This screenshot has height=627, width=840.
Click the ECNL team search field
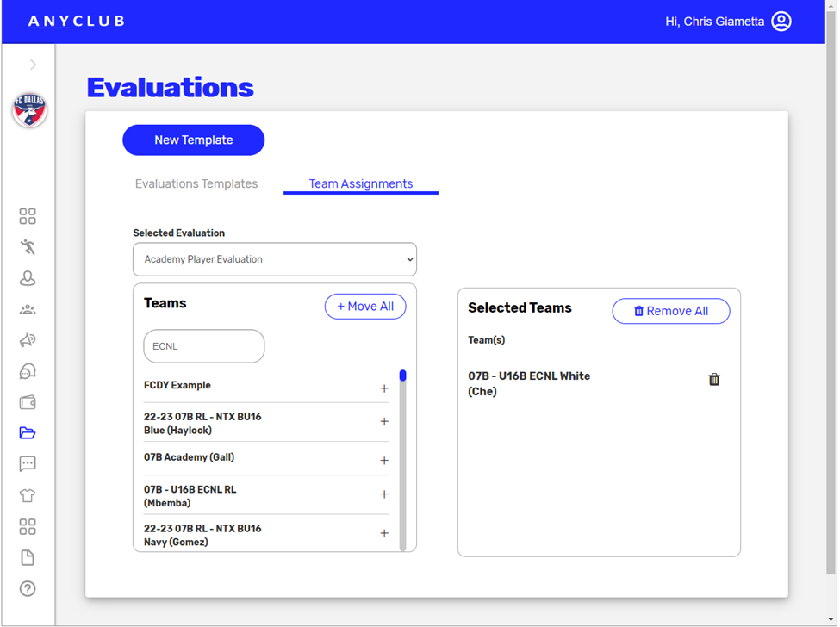(x=204, y=346)
